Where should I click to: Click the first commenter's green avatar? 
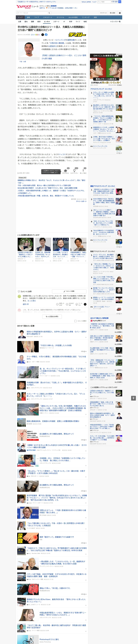[19, 296]
